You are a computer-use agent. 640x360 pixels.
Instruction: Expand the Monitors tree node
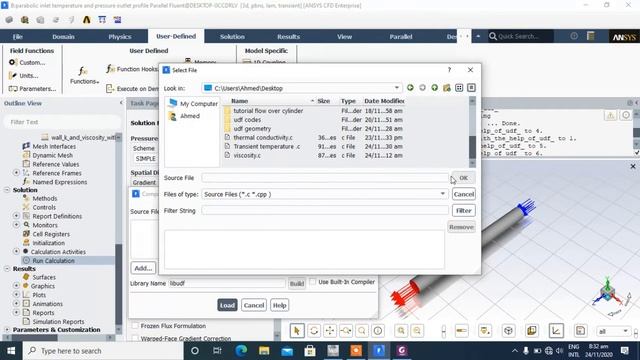tap(16, 224)
